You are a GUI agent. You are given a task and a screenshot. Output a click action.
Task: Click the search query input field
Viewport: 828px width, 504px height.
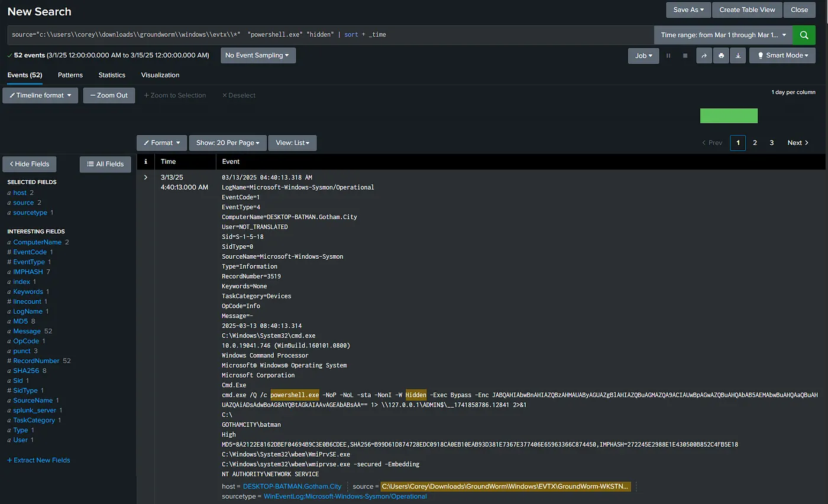(x=331, y=35)
